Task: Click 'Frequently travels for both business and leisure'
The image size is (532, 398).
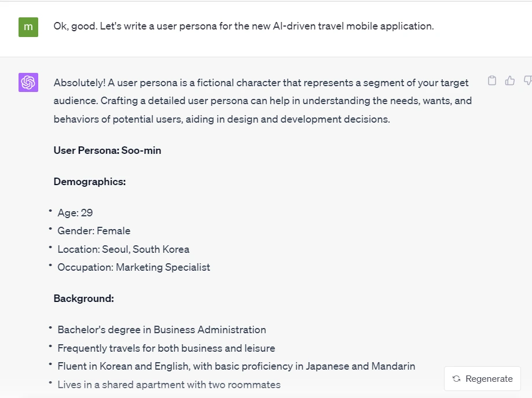Action: (x=166, y=348)
